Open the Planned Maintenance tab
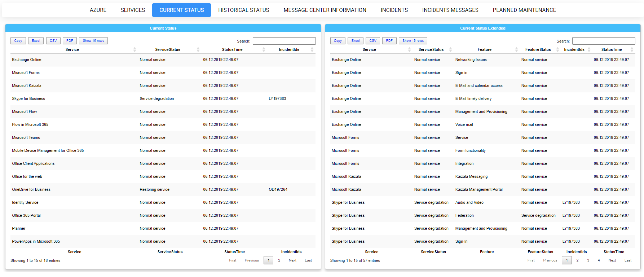Viewport: 644px width, 277px height. [x=524, y=10]
